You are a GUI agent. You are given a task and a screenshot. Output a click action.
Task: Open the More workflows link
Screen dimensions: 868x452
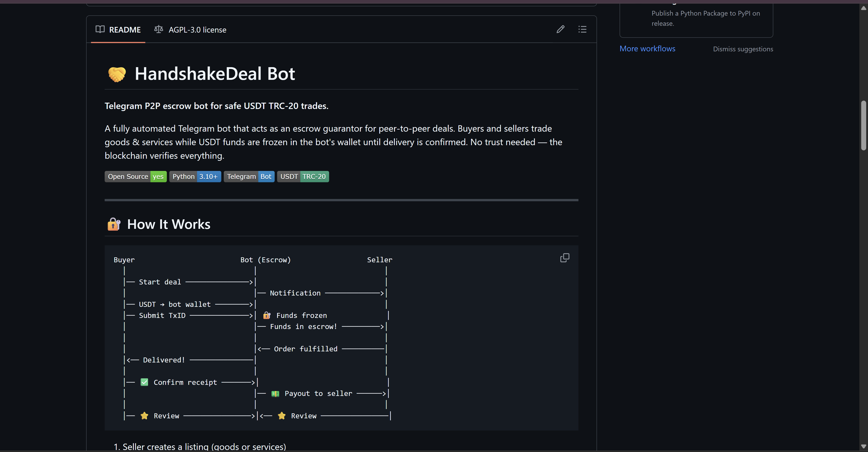click(647, 49)
